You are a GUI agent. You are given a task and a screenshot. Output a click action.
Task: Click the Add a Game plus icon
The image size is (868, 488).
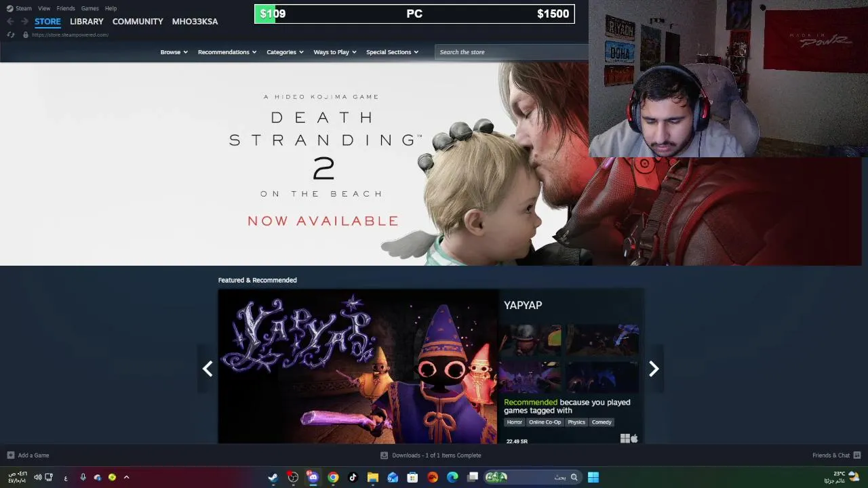tap(10, 455)
